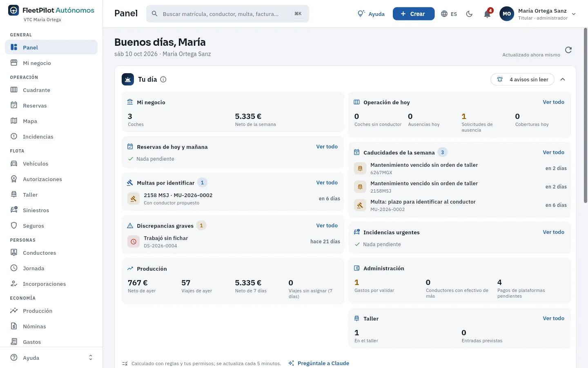Open Incidencias in the sidebar
Image resolution: width=588 pixels, height=368 pixels.
[x=51, y=137]
